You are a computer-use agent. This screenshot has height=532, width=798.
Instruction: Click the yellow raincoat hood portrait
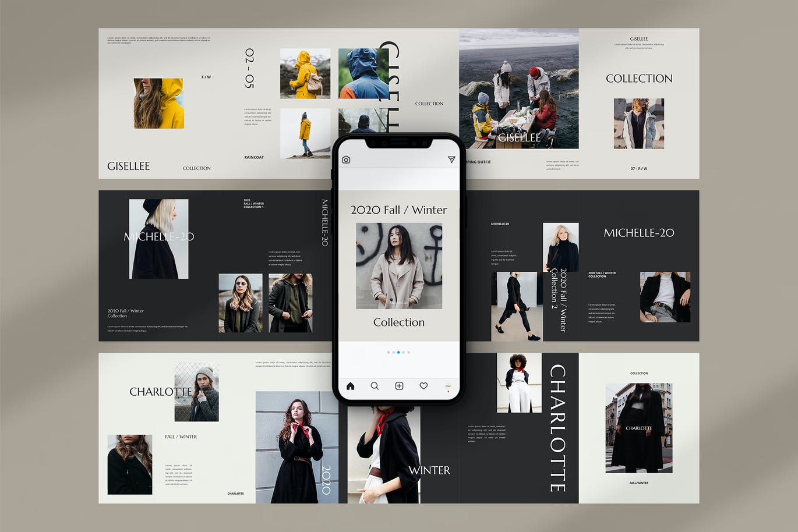(x=158, y=103)
